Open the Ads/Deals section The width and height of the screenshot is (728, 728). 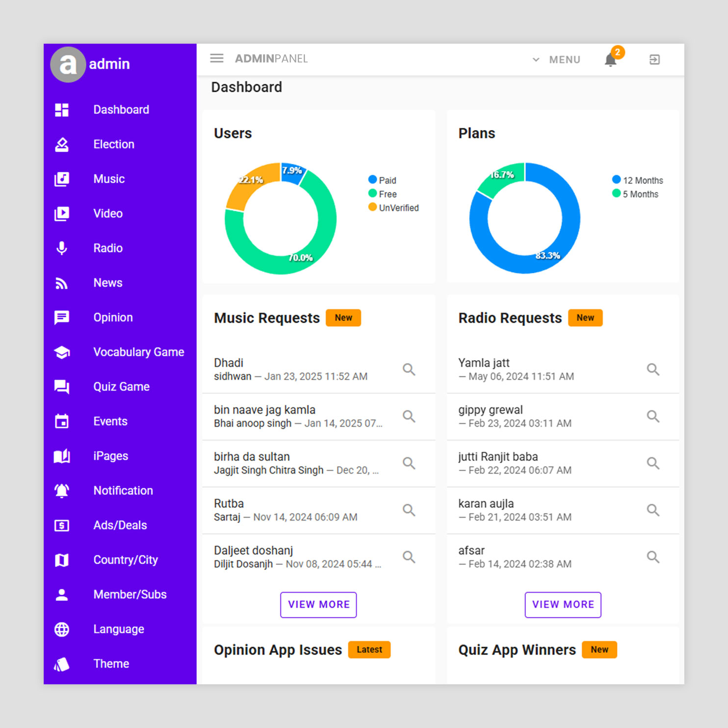click(x=120, y=525)
